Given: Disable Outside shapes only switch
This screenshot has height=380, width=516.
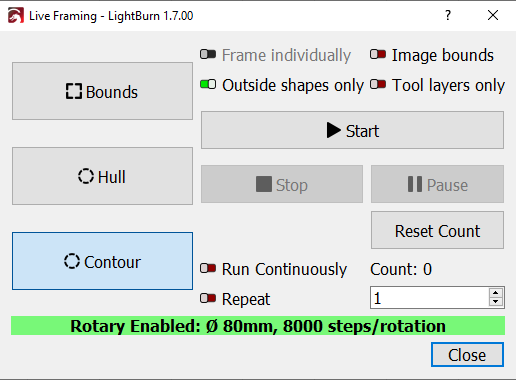Looking at the screenshot, I should (x=208, y=84).
